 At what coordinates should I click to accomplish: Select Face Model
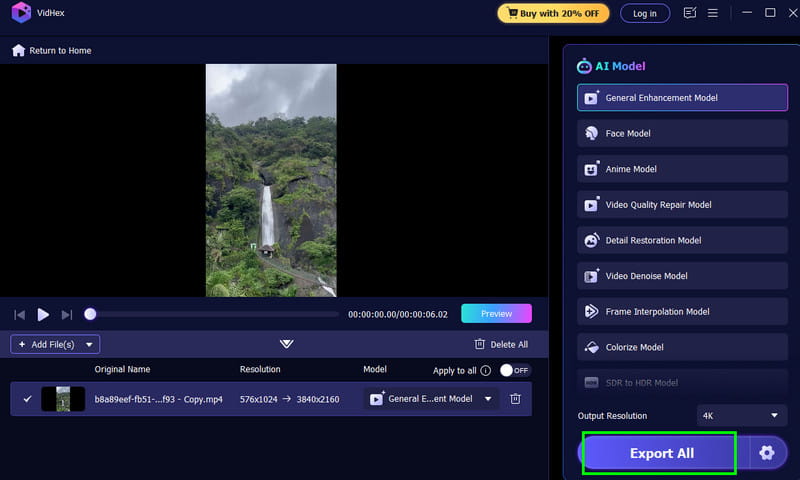(682, 133)
